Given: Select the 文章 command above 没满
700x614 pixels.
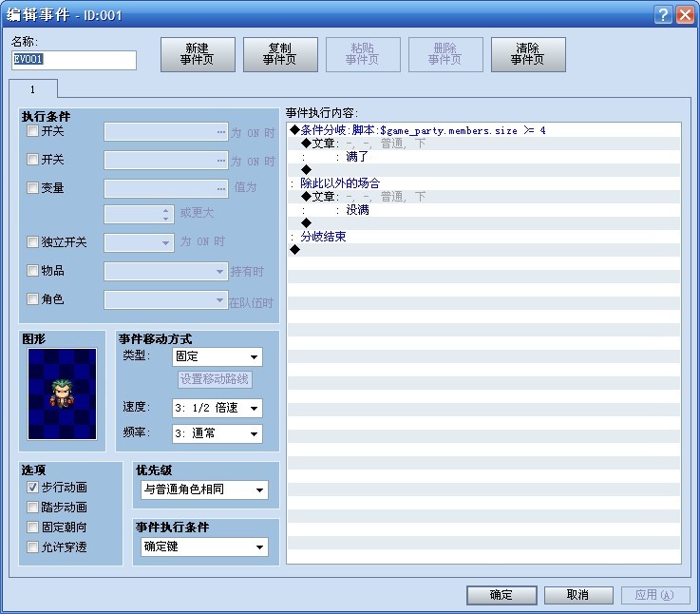Looking at the screenshot, I should [484, 197].
